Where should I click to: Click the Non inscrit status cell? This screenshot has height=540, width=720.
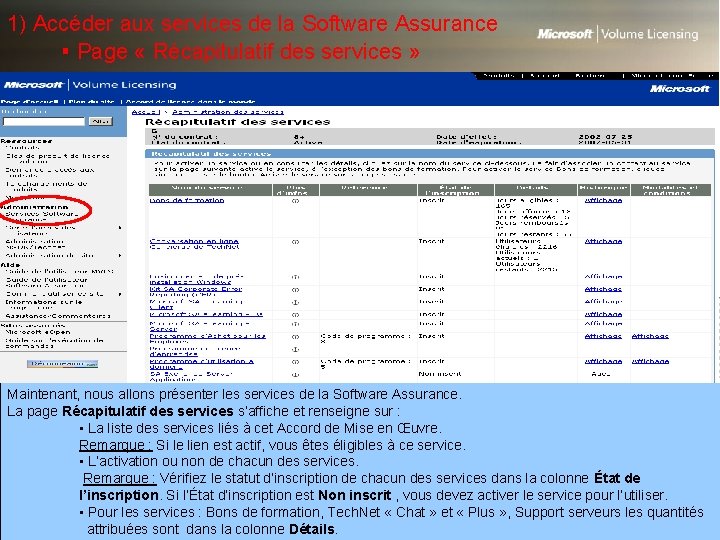[439, 374]
